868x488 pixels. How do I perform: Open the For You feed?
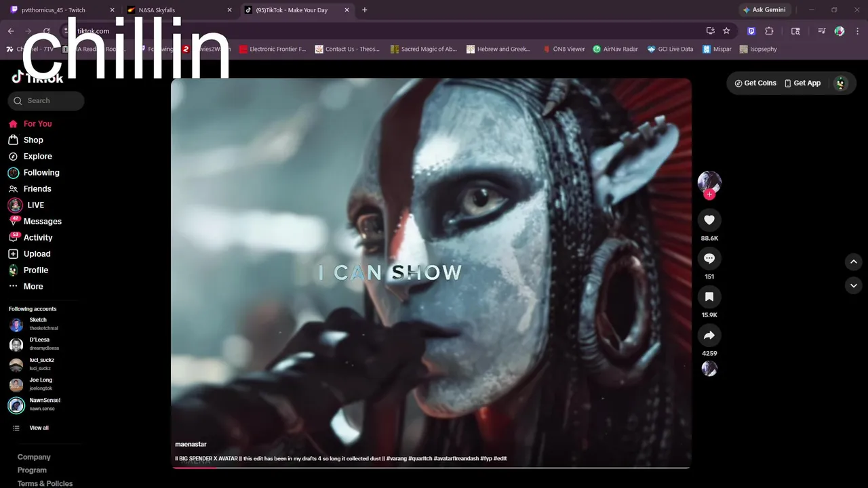pyautogui.click(x=30, y=123)
